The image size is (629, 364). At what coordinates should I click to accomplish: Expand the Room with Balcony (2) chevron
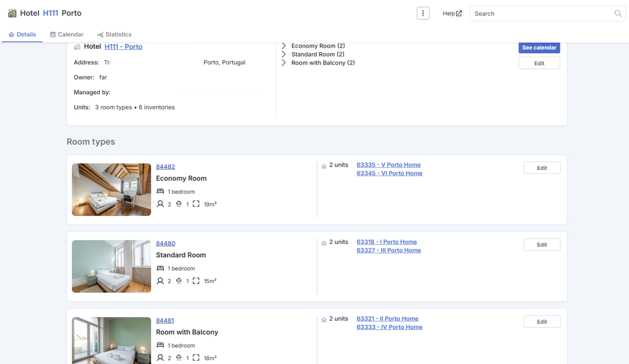284,62
